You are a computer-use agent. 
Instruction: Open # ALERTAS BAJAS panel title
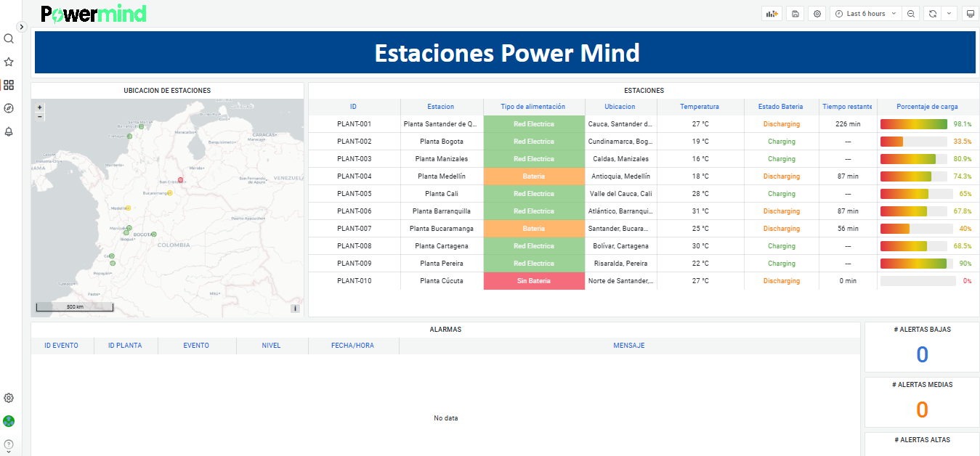point(922,330)
